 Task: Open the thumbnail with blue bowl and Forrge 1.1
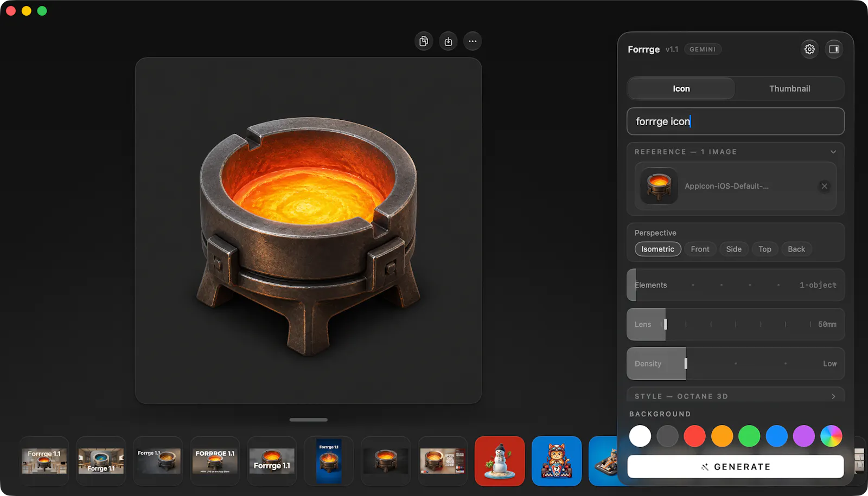101,461
